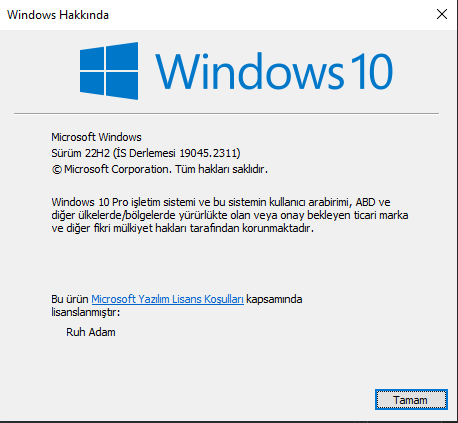Click the Windows Hakkında title bar text
The width and height of the screenshot is (458, 423).
point(58,15)
